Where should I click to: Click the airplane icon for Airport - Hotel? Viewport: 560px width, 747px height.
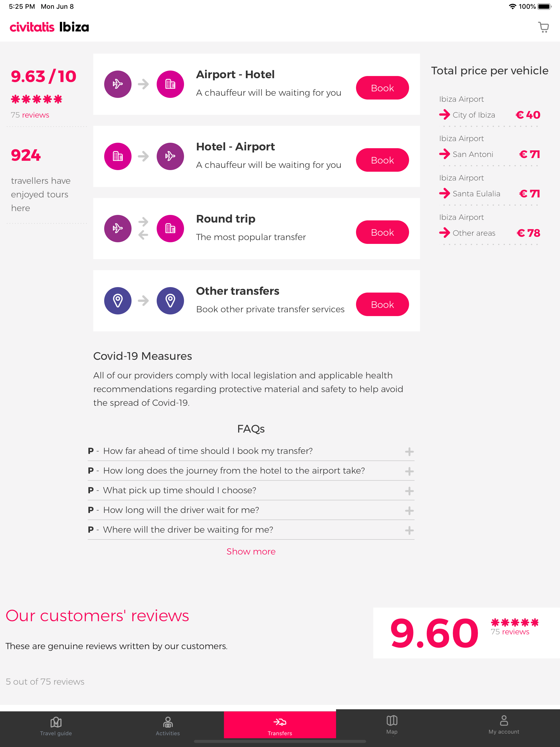[x=118, y=84]
